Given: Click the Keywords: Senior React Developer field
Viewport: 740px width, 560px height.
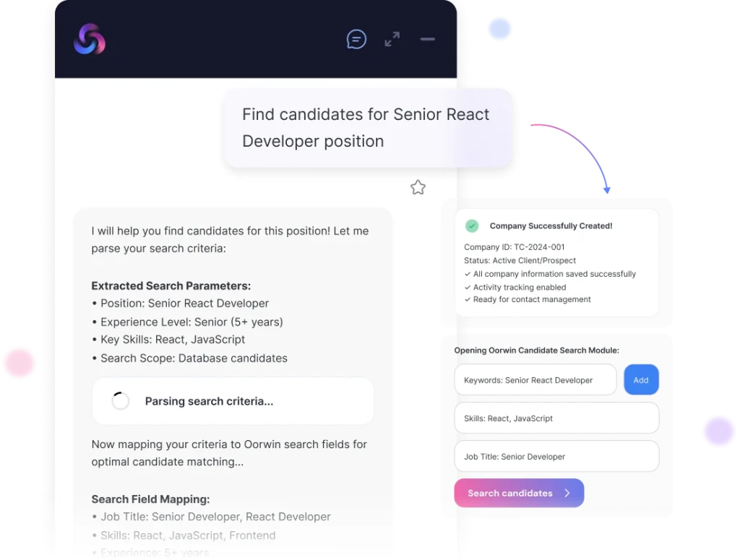Looking at the screenshot, I should click(x=535, y=380).
